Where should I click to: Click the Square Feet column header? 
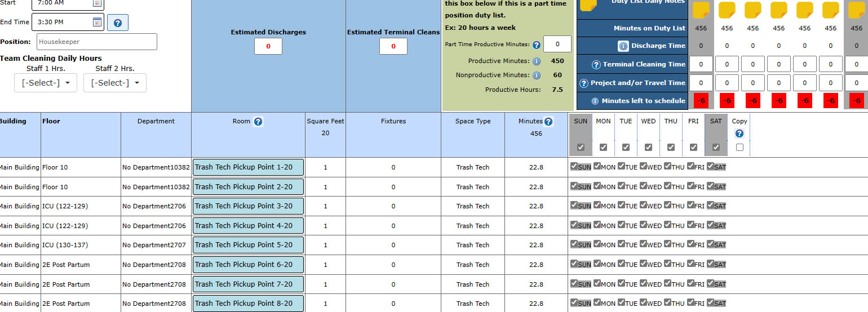pos(325,121)
